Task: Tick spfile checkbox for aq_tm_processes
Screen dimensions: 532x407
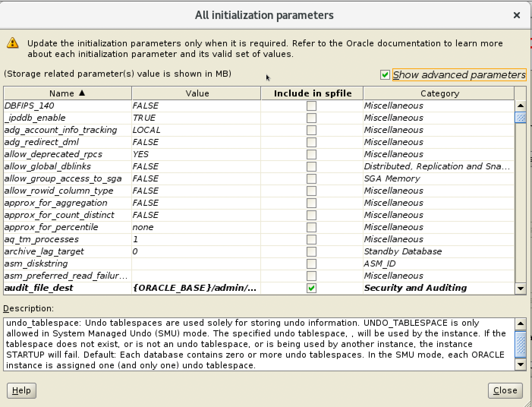Action: tap(312, 240)
